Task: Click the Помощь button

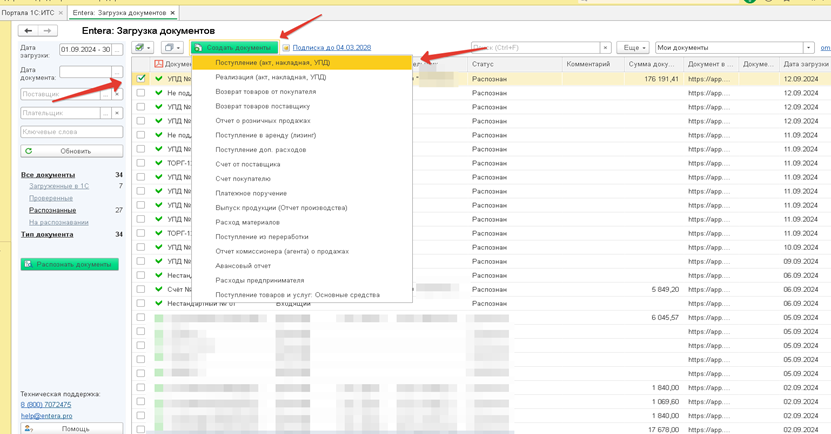Action: 72,428
